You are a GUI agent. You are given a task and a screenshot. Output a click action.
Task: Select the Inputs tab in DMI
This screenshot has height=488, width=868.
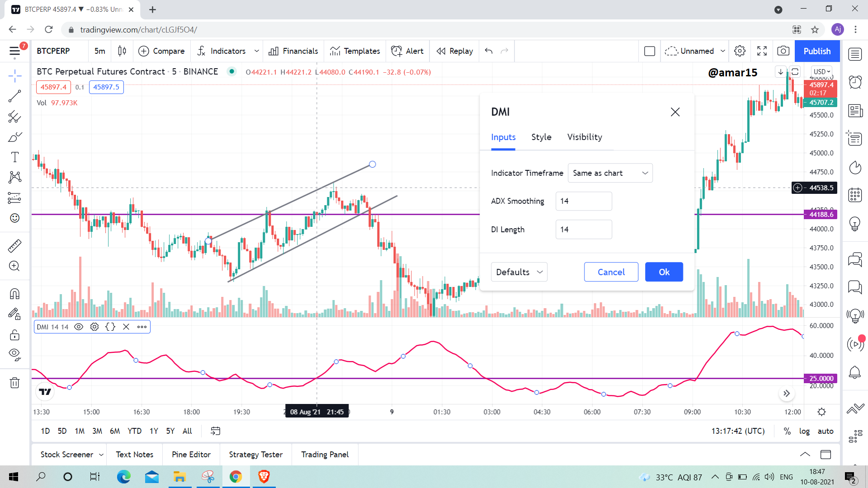(x=503, y=137)
